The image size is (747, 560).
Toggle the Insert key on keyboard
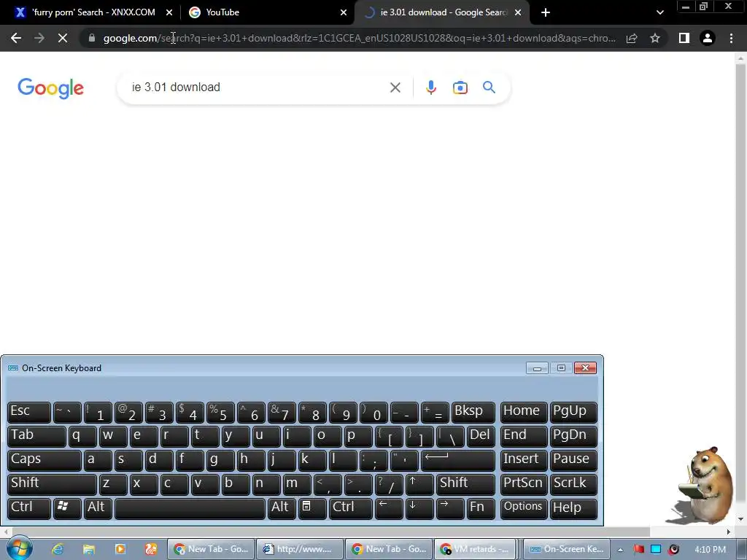524,460
